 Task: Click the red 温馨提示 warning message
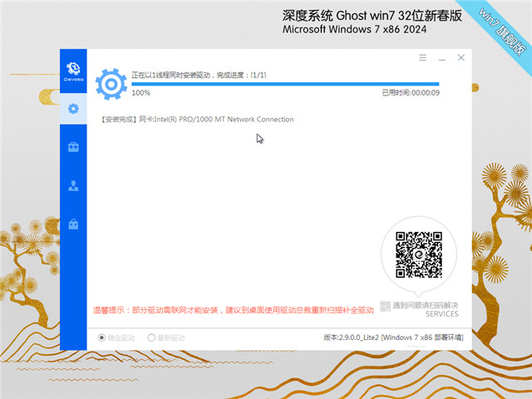point(233,310)
